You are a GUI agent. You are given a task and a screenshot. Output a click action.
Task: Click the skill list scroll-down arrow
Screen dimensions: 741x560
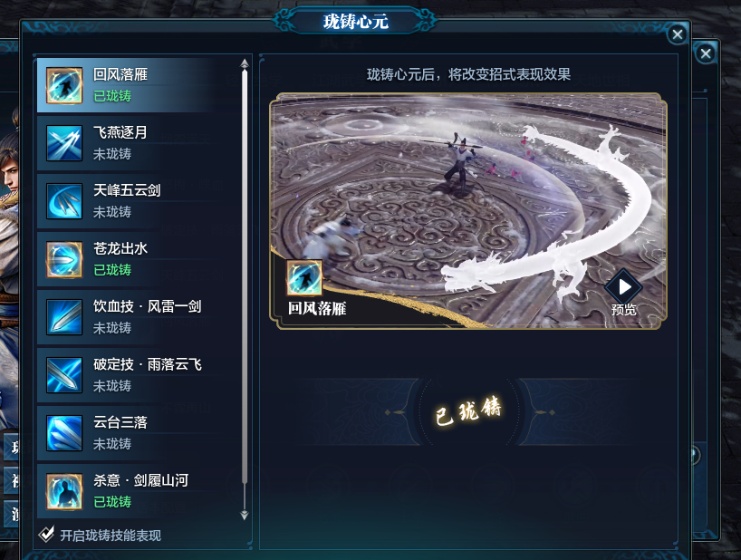coord(245,515)
